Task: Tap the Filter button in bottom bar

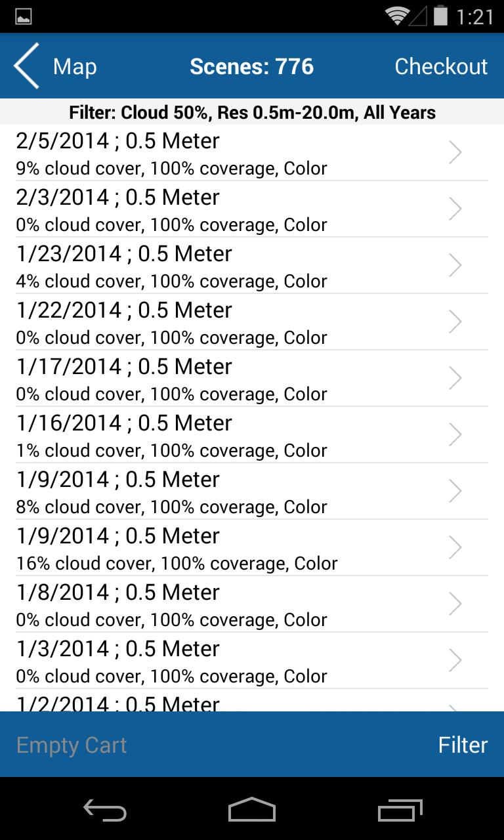Action: (x=463, y=745)
